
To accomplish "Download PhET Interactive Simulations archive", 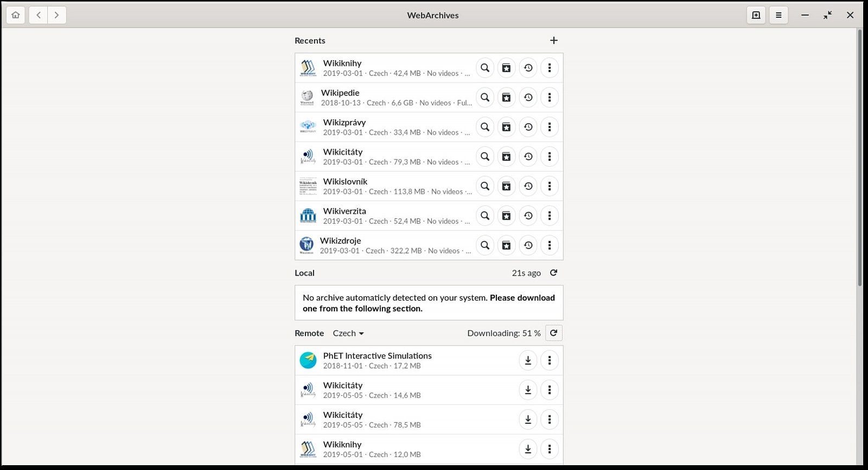I will pyautogui.click(x=528, y=360).
